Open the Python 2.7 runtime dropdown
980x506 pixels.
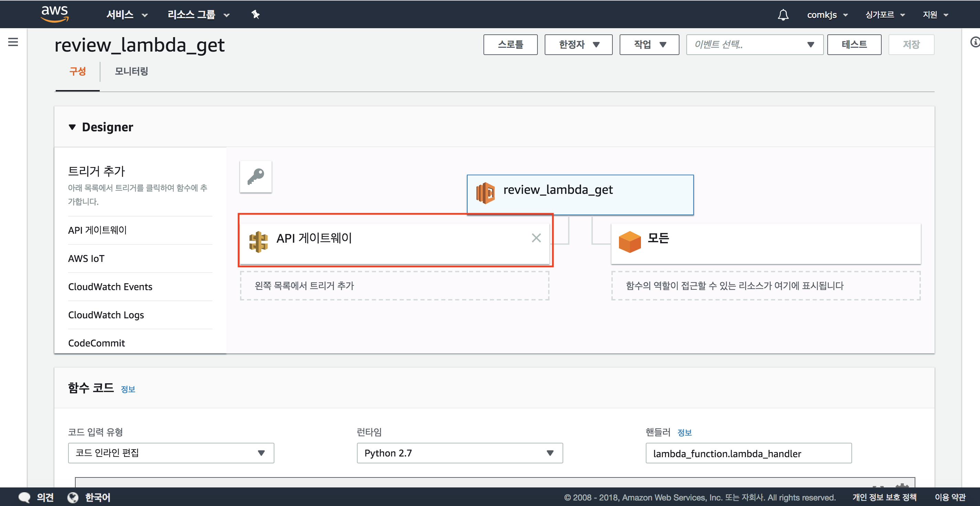tap(459, 453)
